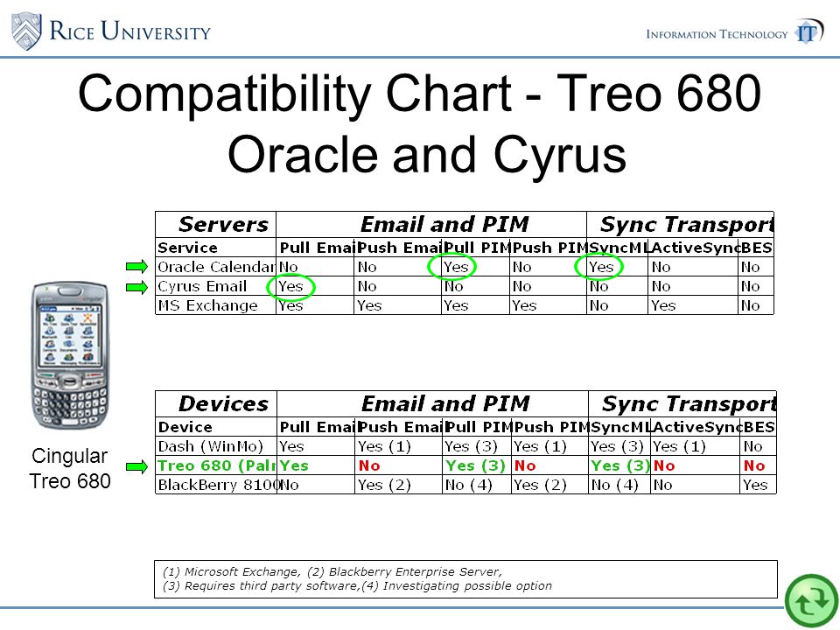The width and height of the screenshot is (840, 630).
Task: Click "Yes" under ActiveSync for MS Exchange
Action: 663,305
